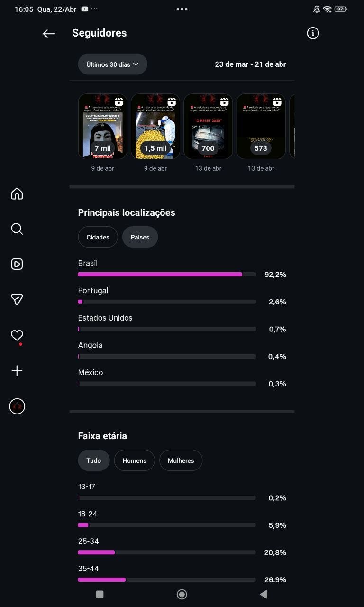Expand the Últimos 30 dias dropdown
Viewport: 364px width, 607px height.
112,64
